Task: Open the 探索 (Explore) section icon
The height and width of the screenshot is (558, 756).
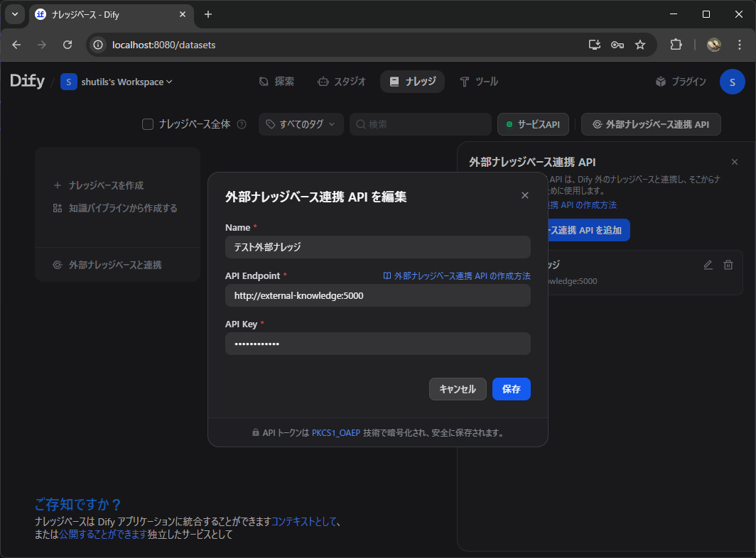Action: pyautogui.click(x=263, y=82)
